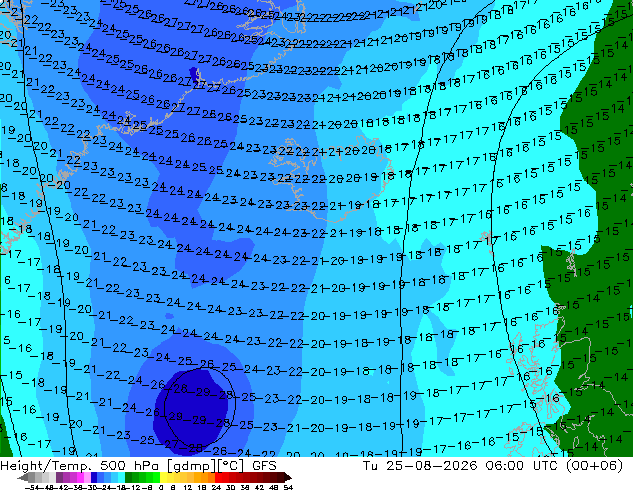Pick the dark blue swatch at -30 on the scale

click(94, 478)
